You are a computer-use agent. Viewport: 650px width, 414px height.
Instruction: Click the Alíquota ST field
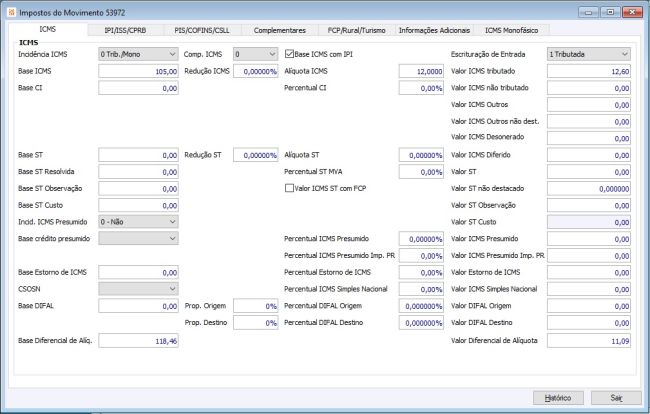(x=421, y=155)
